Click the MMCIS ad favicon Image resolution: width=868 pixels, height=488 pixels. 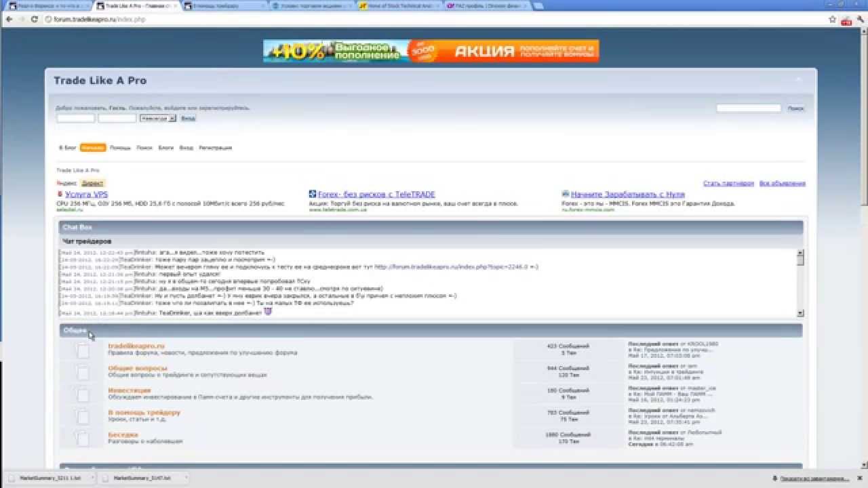click(x=566, y=194)
